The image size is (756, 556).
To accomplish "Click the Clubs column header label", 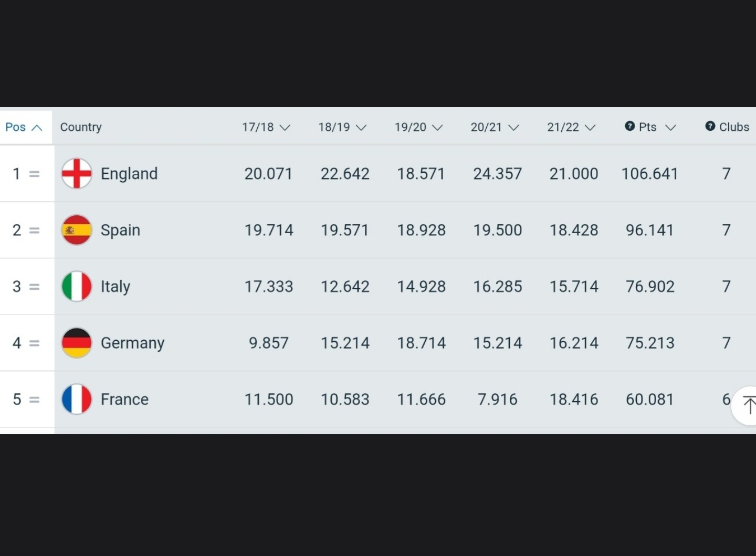I will [734, 127].
